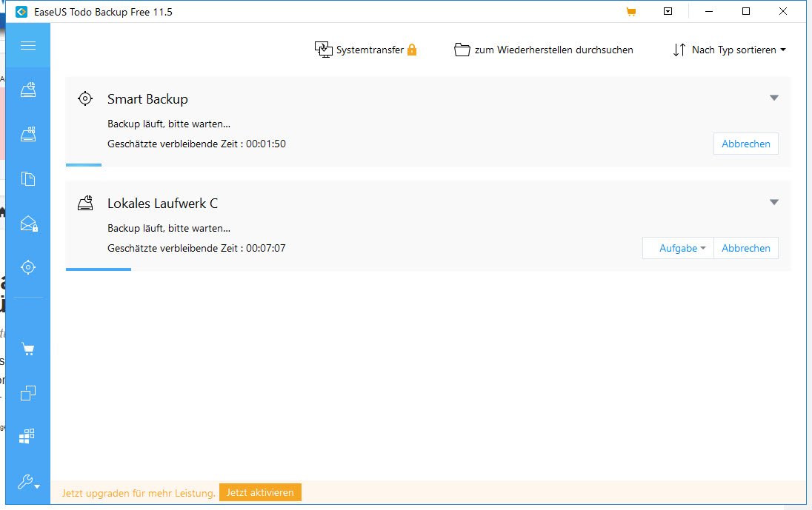
Task: Open Nach Typ sortieren dropdown
Action: 729,50
